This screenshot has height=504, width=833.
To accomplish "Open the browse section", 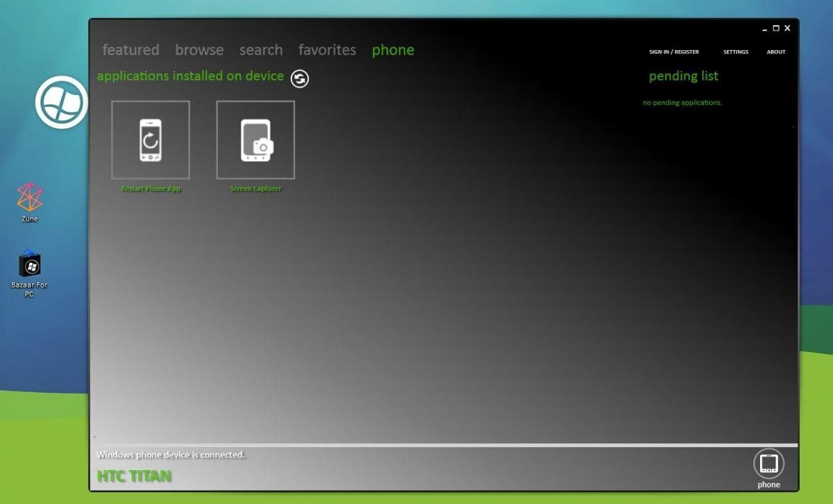I will [x=199, y=49].
